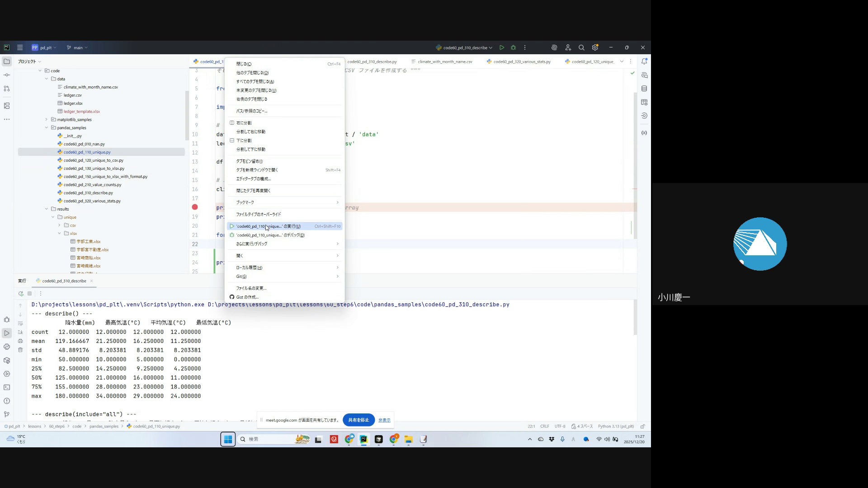Click the Run button in top toolbar
Screen dimensions: 868x488
click(x=502, y=47)
